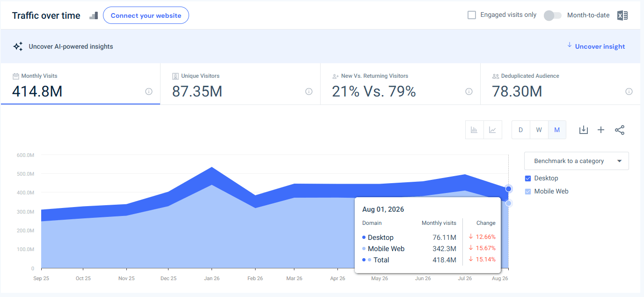The height and width of the screenshot is (297, 644).
Task: Open info icon for Deduplicated Audience
Action: click(x=629, y=91)
